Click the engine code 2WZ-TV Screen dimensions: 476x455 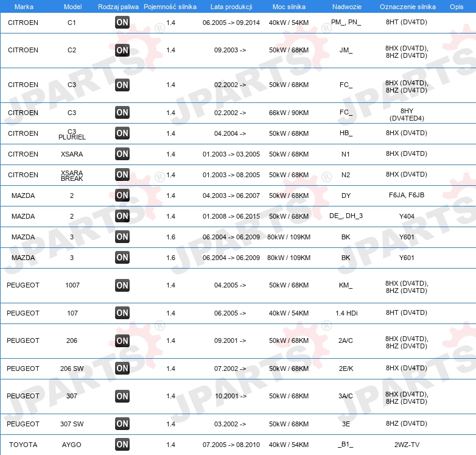(407, 445)
